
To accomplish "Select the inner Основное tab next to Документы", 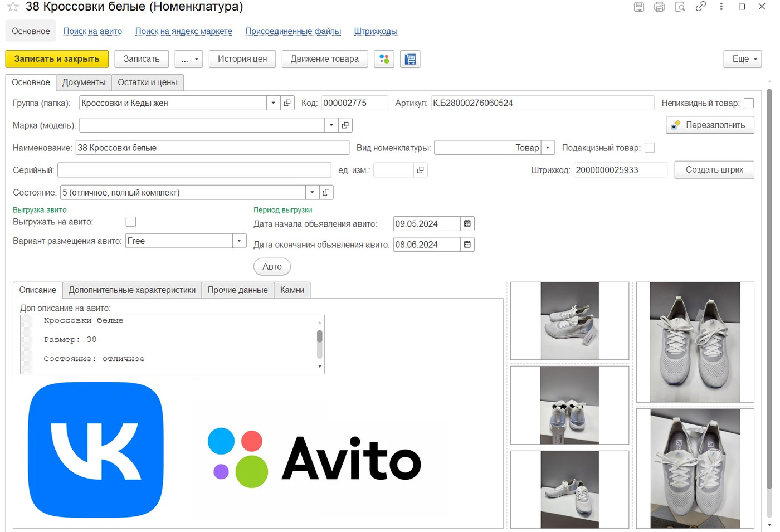I will point(31,82).
